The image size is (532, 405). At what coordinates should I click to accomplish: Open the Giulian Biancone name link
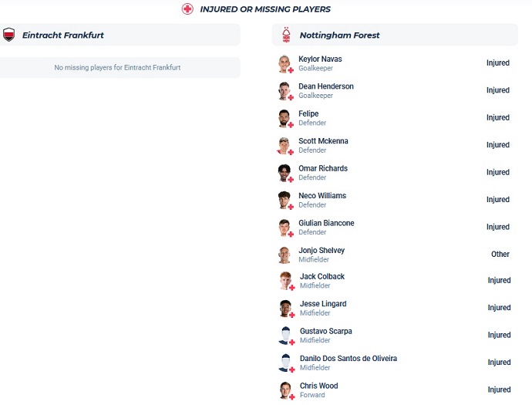[326, 223]
